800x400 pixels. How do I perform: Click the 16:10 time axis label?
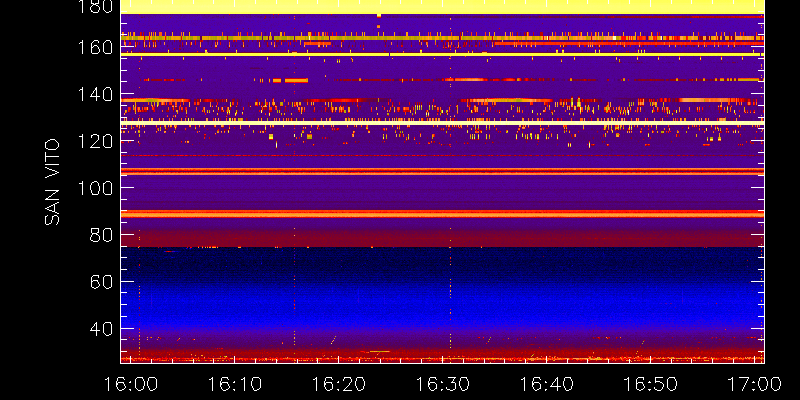(235, 384)
